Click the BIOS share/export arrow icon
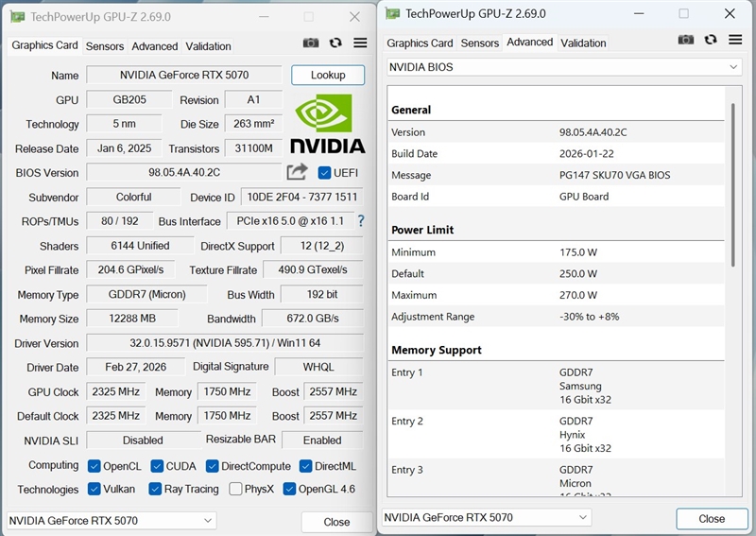The height and width of the screenshot is (536, 756). coord(297,172)
